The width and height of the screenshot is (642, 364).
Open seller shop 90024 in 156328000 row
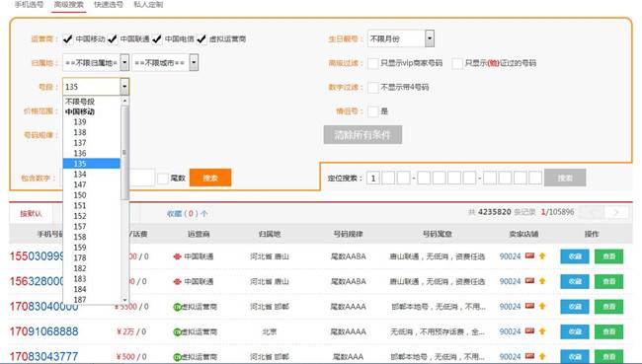coord(510,281)
